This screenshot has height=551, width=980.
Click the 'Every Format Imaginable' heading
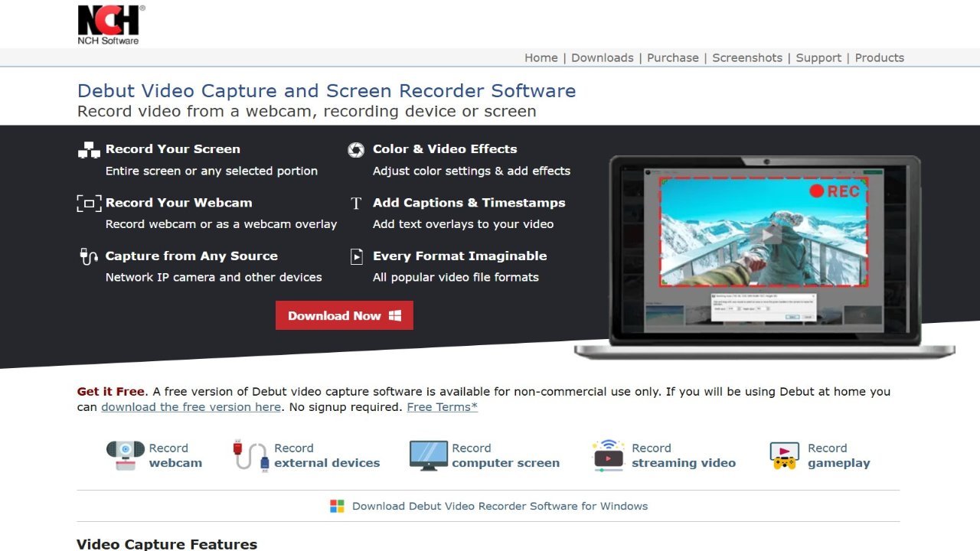(x=459, y=256)
